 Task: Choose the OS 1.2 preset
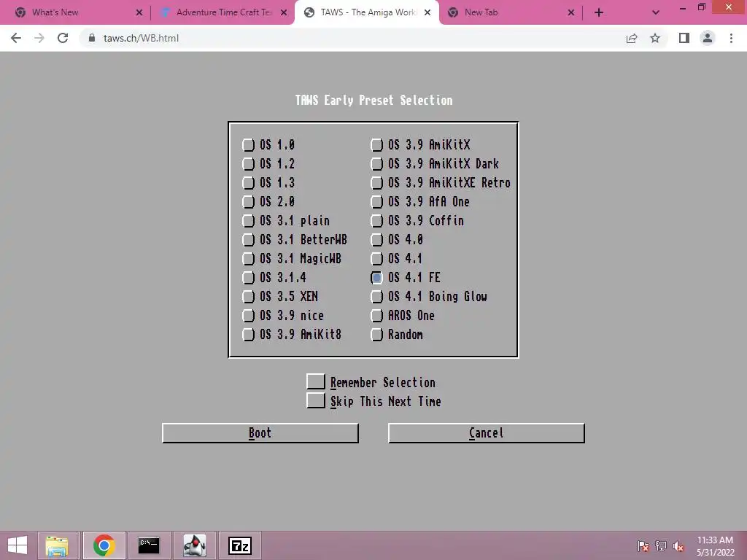coord(248,164)
